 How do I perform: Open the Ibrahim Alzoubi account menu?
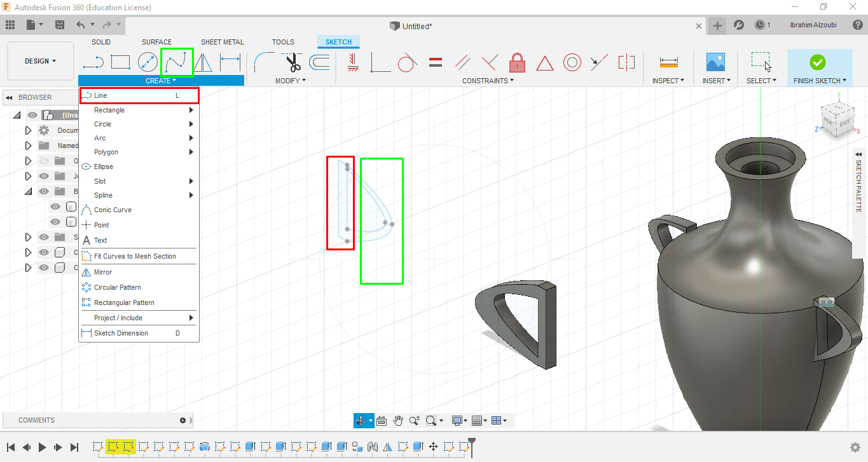click(813, 25)
